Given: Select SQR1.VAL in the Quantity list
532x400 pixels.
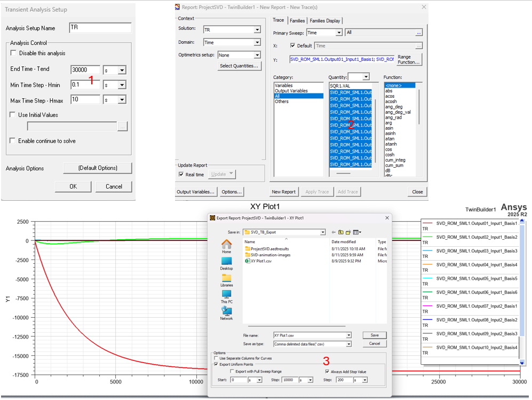Looking at the screenshot, I should click(x=340, y=86).
